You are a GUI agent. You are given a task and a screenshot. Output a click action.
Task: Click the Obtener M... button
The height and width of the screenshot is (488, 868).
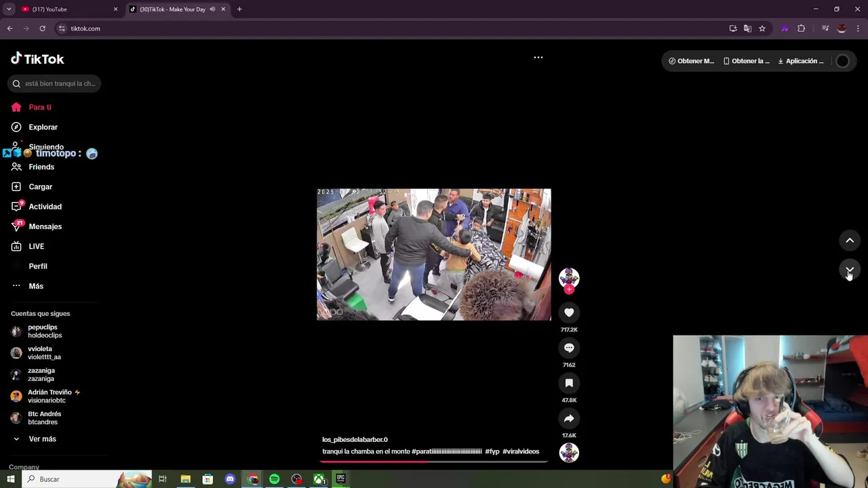click(691, 61)
